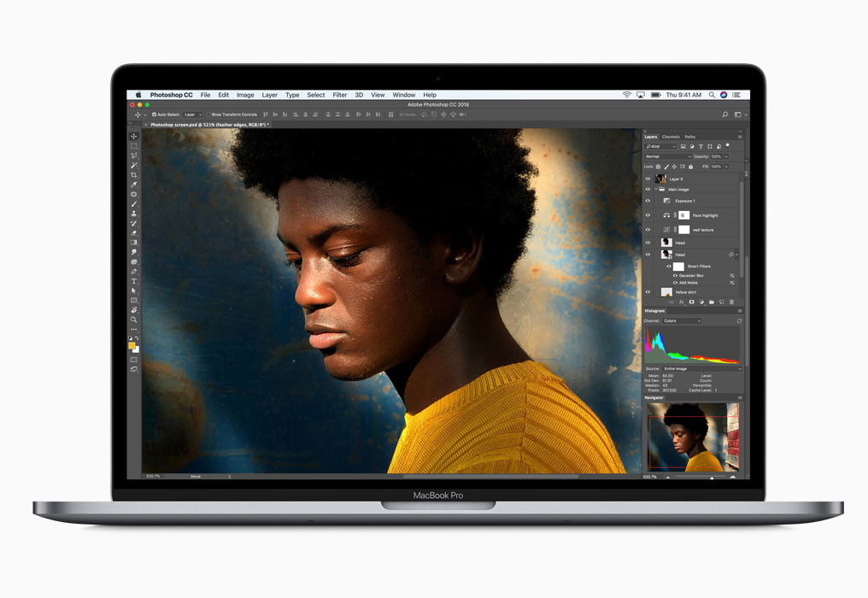
Task: Select the Magic Wand tool
Action: click(x=133, y=165)
